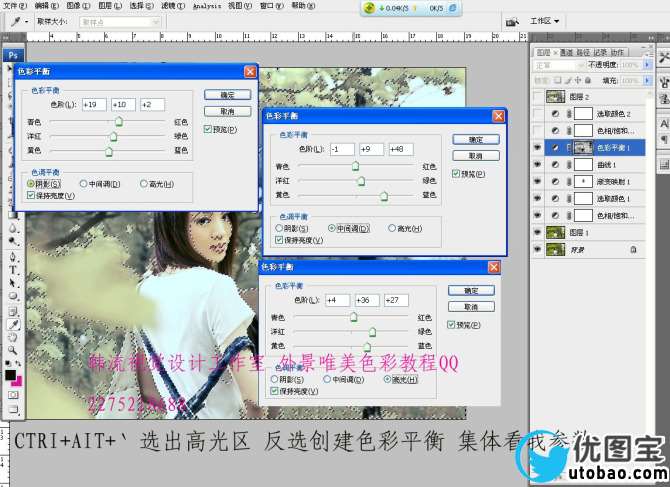670x487 pixels.
Task: Toggle Quick Mask mode icon
Action: [x=13, y=395]
